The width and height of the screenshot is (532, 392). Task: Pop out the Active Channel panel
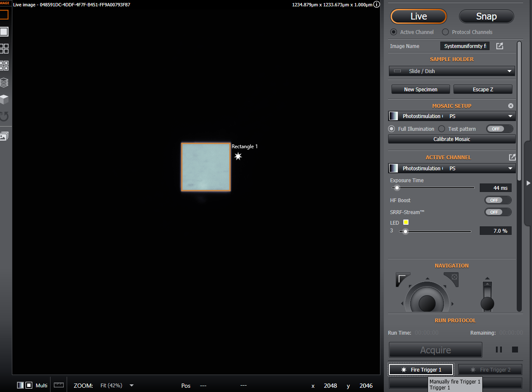(x=512, y=157)
